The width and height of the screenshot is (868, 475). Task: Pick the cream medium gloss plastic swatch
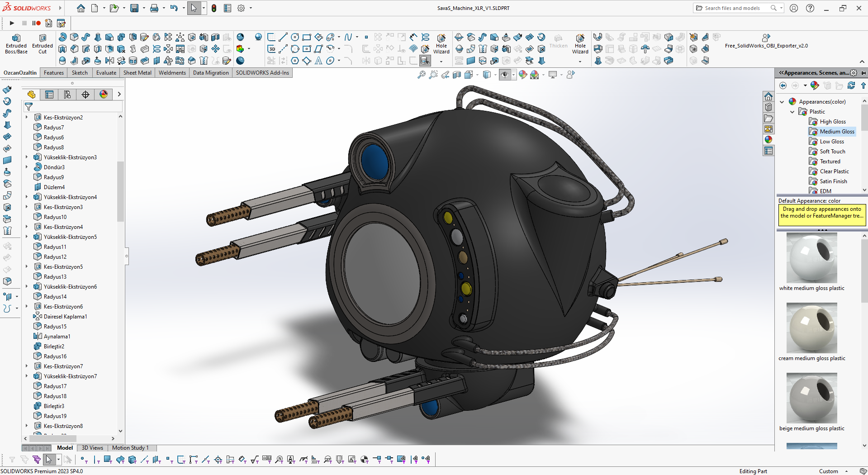tap(812, 328)
